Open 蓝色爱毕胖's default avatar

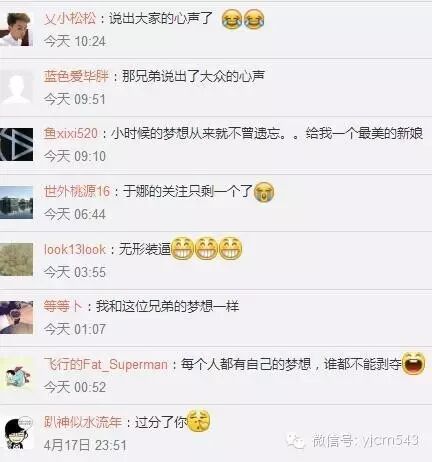pyautogui.click(x=16, y=87)
